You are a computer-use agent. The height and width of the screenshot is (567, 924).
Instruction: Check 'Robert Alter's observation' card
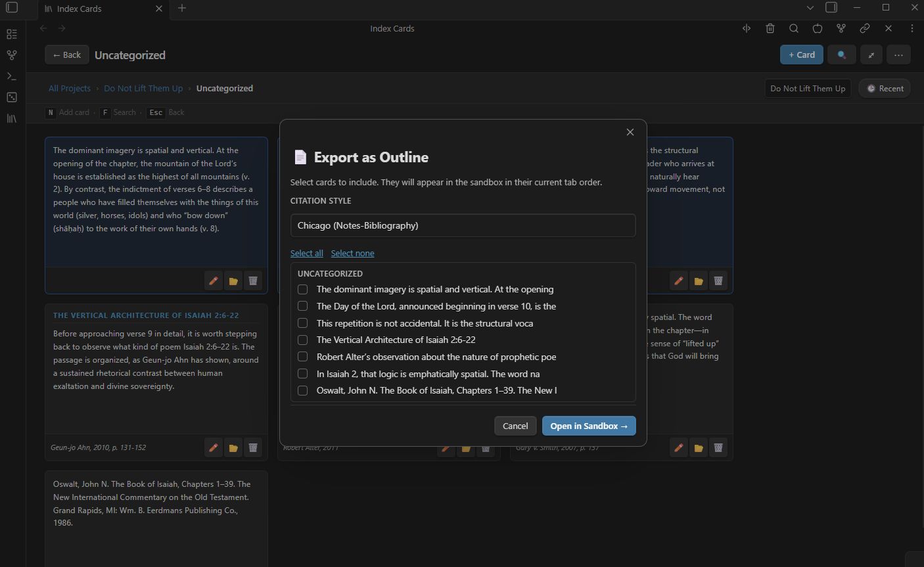(x=303, y=357)
